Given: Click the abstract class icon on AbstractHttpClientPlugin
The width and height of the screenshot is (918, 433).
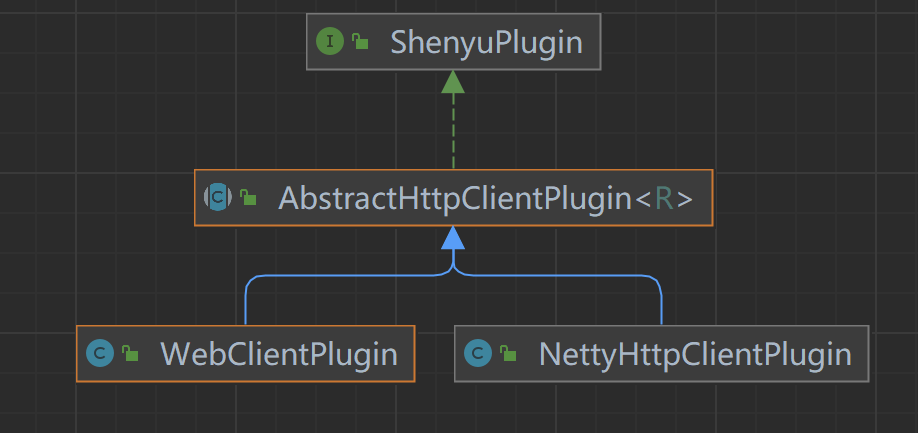Looking at the screenshot, I should pyautogui.click(x=217, y=197).
